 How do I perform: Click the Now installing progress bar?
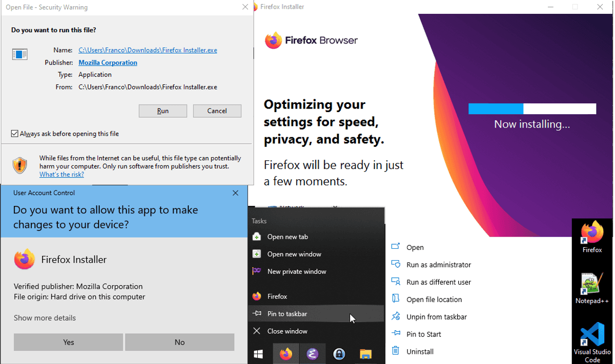[532, 109]
